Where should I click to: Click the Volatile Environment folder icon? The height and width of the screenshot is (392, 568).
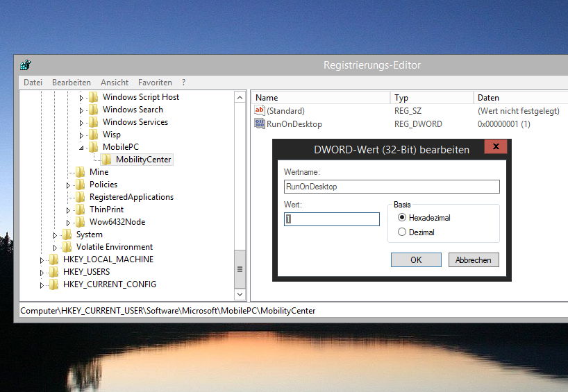tap(67, 247)
